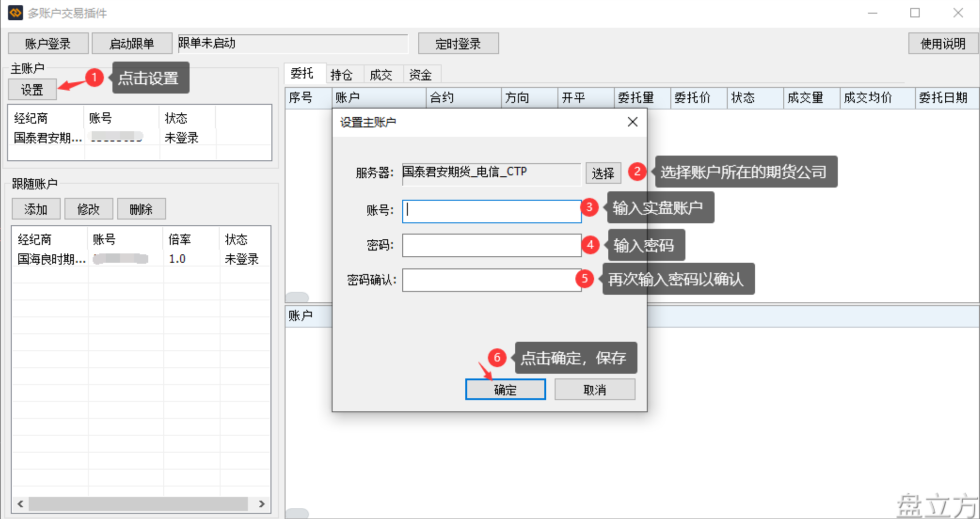Close the 多账户交易插件 main window
The image size is (980, 519).
[958, 13]
